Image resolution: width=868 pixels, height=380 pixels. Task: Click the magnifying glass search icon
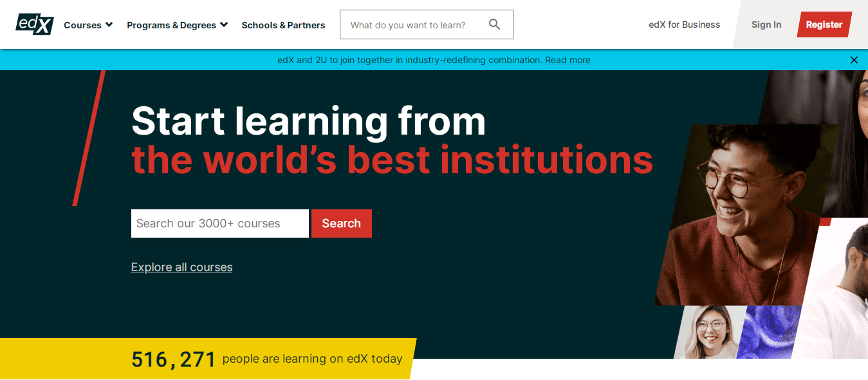click(494, 24)
